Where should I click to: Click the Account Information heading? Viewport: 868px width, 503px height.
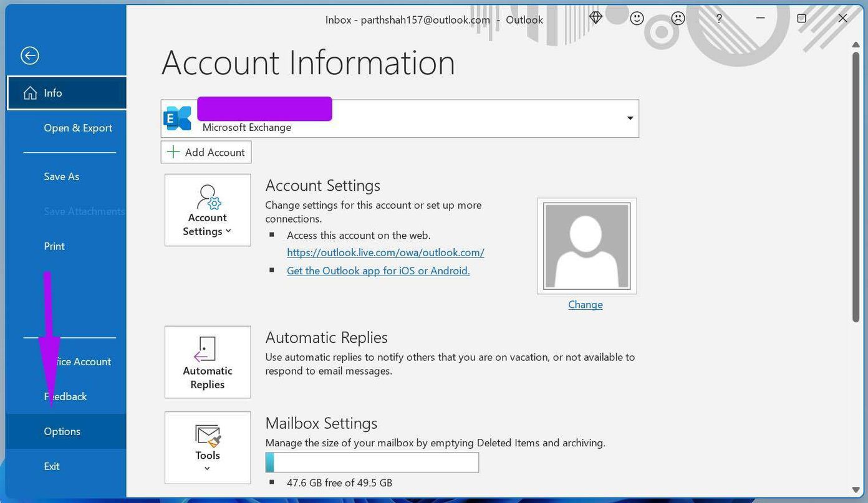pyautogui.click(x=308, y=63)
